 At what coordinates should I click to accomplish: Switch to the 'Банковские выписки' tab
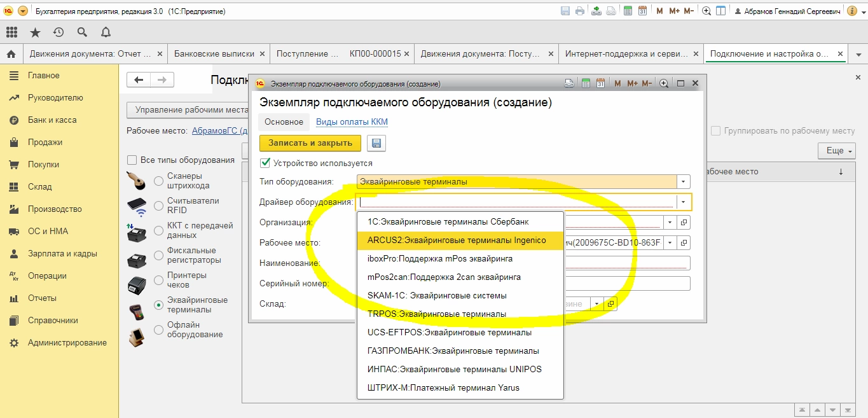pyautogui.click(x=214, y=54)
